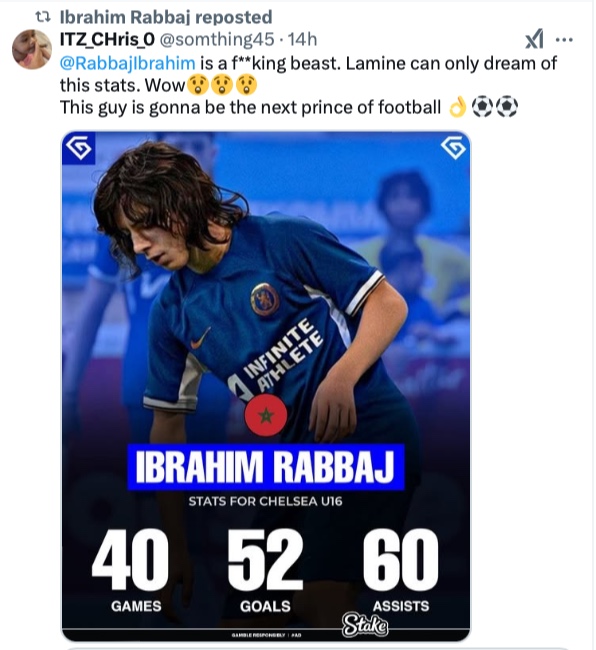Click the OK hand emoji in tweet
This screenshot has height=650, width=596.
point(458,107)
